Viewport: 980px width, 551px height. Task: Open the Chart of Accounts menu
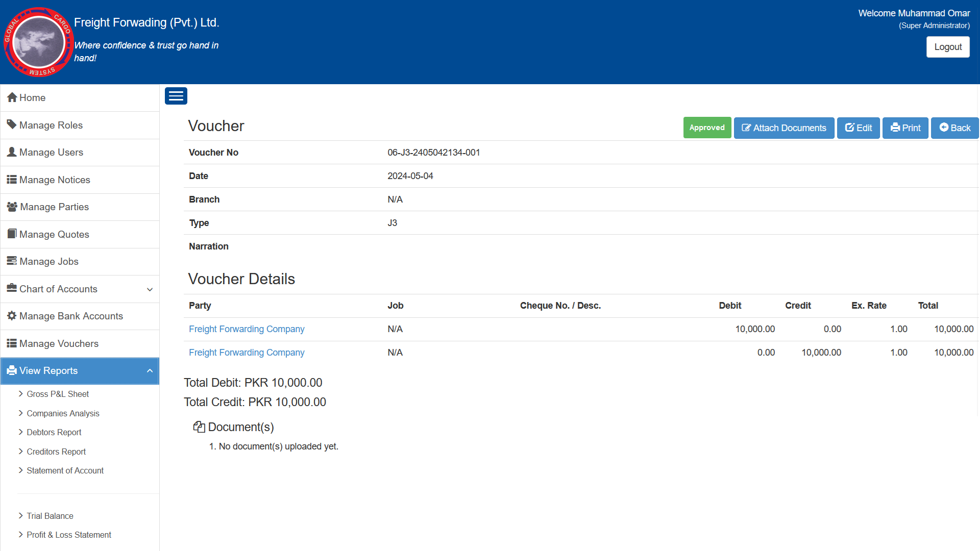point(80,289)
